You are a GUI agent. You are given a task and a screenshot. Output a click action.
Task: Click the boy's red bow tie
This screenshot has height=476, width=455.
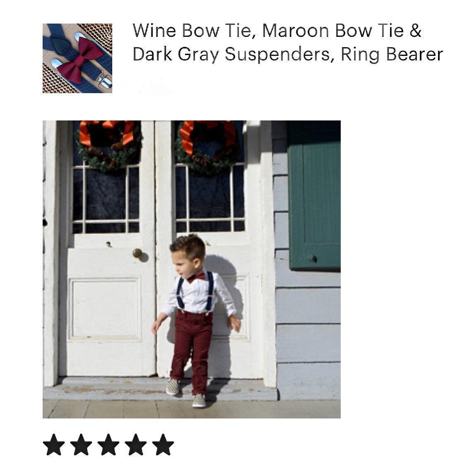(196, 277)
